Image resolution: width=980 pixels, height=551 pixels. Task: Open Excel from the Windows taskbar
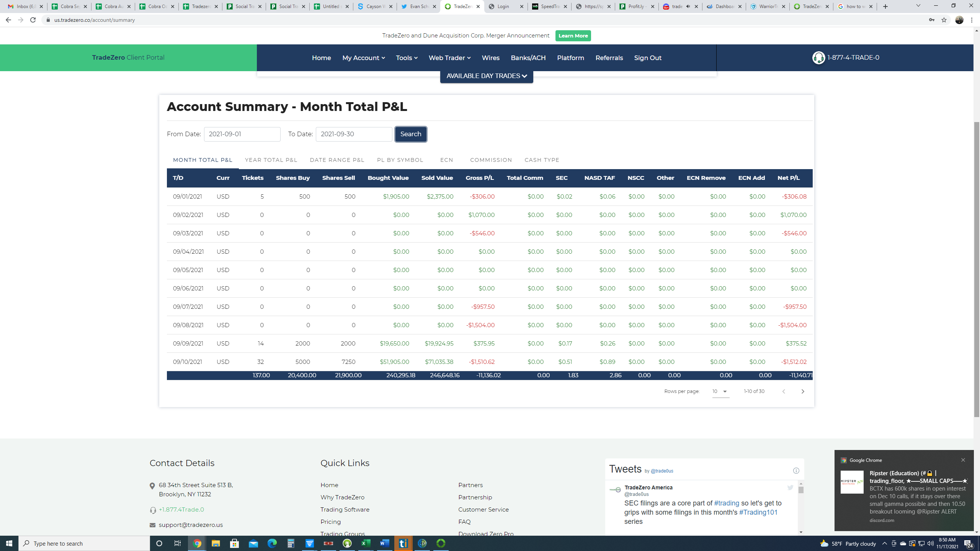[366, 543]
